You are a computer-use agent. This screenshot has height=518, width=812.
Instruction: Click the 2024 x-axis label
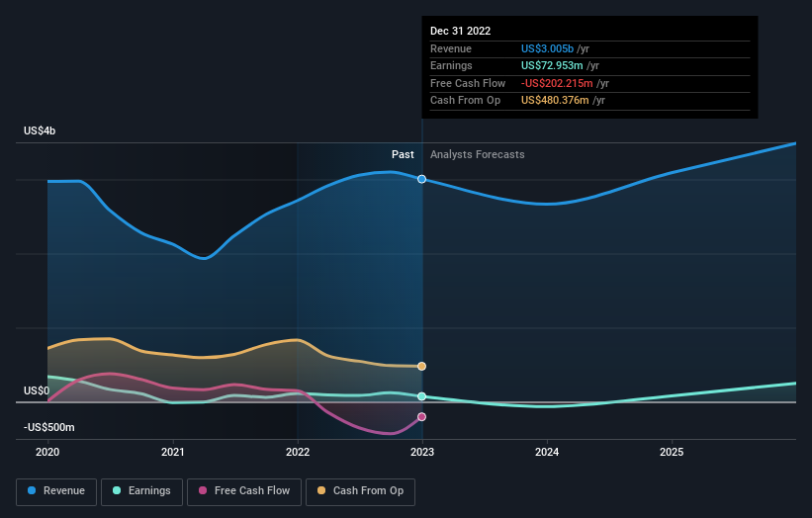click(x=547, y=453)
